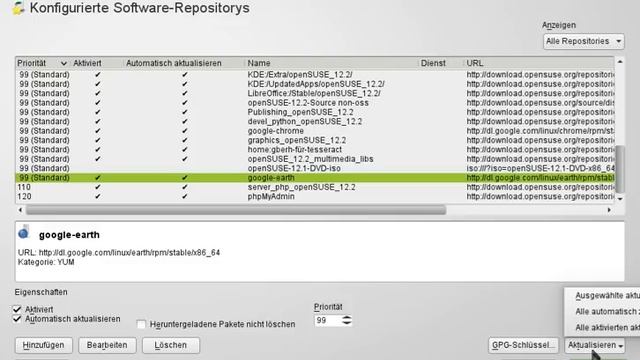The image size is (640, 360).
Task: Click priority cell 110 in the table
Action: [24, 187]
